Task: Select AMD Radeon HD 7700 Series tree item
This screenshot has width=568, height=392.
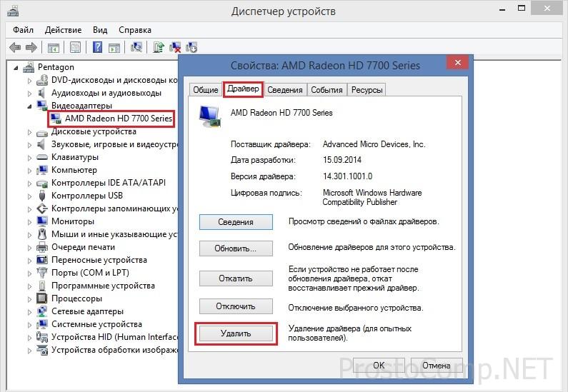Action: point(118,119)
